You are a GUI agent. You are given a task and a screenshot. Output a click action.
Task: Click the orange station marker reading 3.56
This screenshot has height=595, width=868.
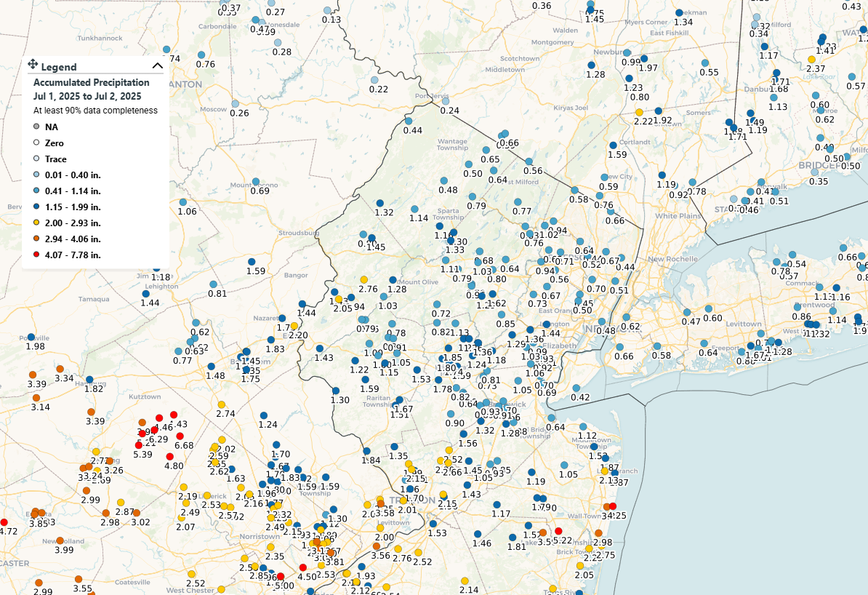(377, 546)
